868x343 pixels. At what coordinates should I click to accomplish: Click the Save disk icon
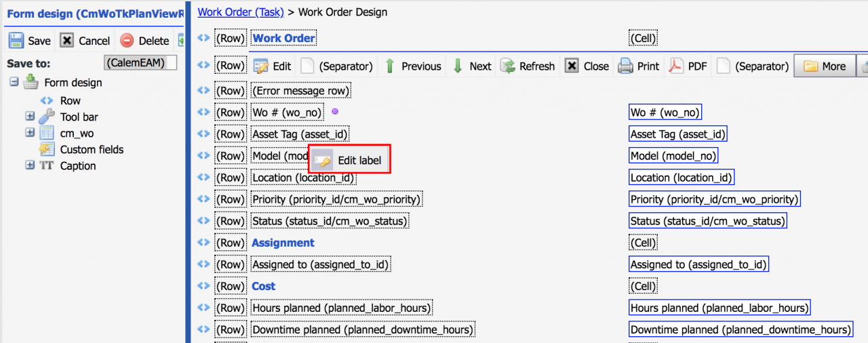(x=16, y=41)
